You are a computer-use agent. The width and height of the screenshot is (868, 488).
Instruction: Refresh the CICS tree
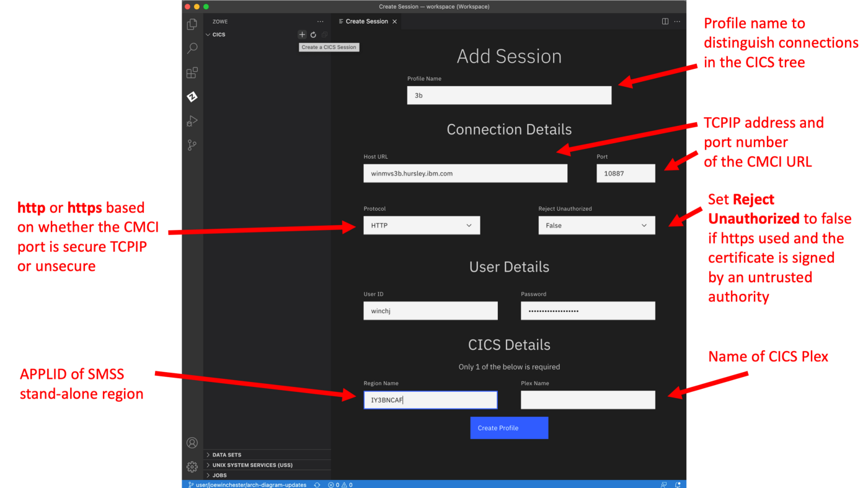[313, 35]
